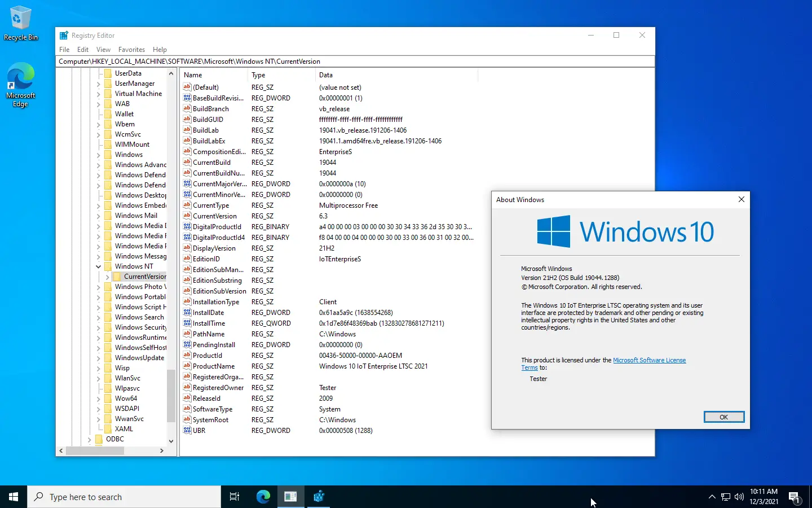Click the Task View taskbar icon

235,497
